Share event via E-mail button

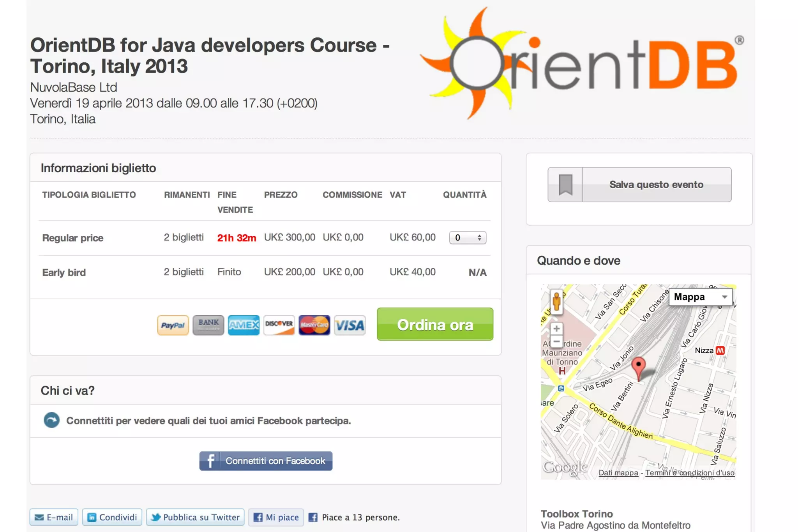pos(54,517)
